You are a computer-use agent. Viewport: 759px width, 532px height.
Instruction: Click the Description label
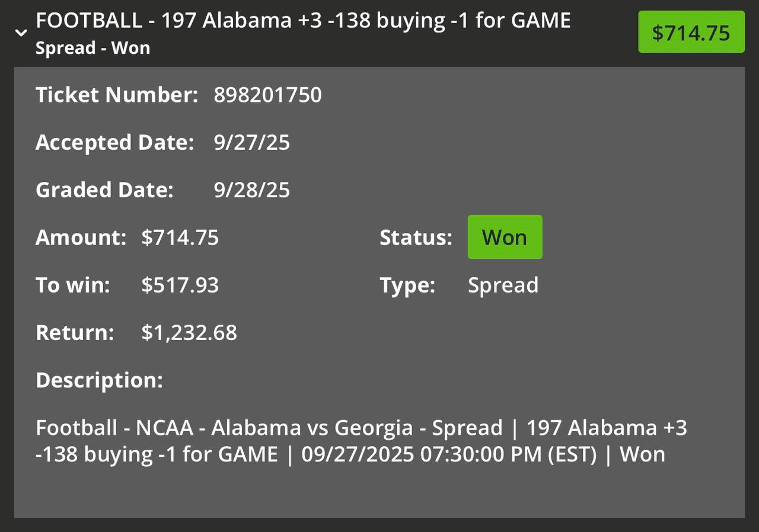click(x=99, y=380)
